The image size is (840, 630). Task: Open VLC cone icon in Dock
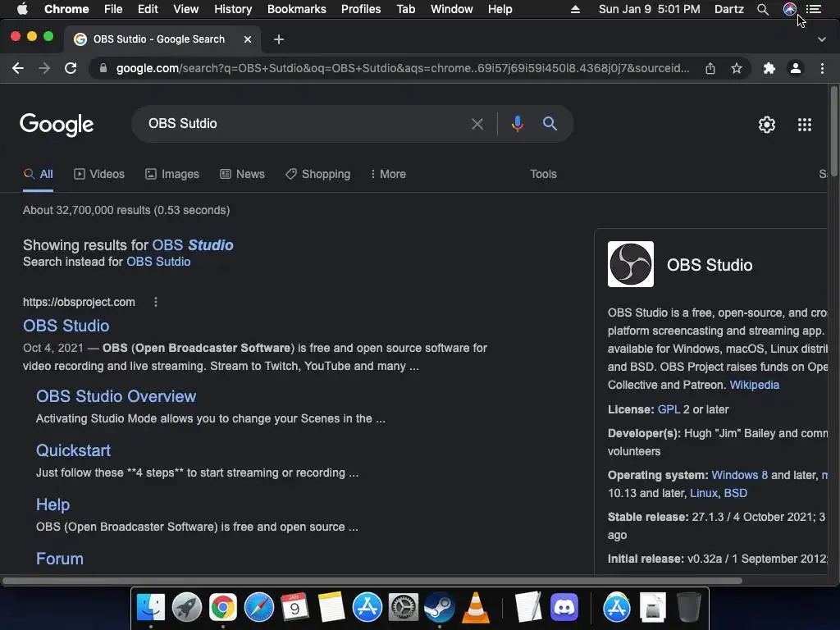coord(475,608)
